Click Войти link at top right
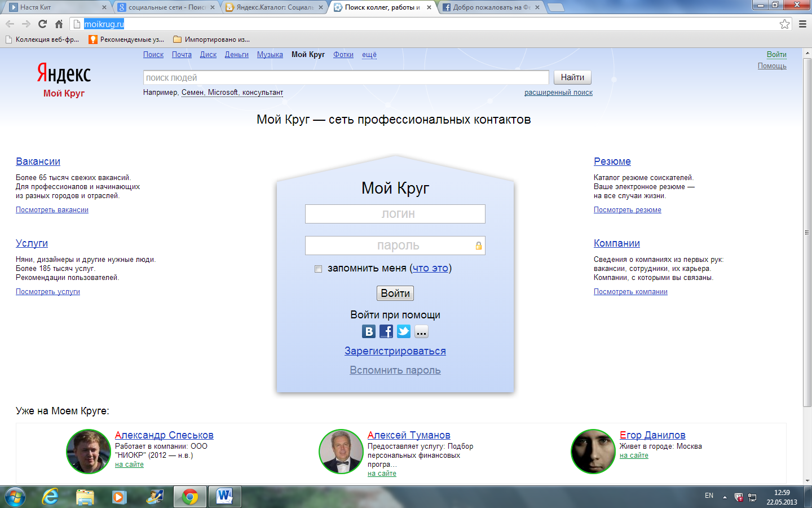Image resolution: width=812 pixels, height=508 pixels. click(x=776, y=55)
